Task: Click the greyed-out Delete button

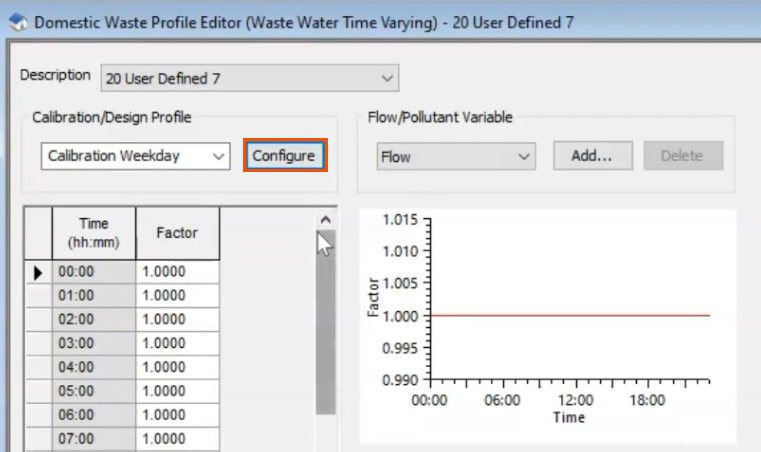Action: [x=683, y=156]
